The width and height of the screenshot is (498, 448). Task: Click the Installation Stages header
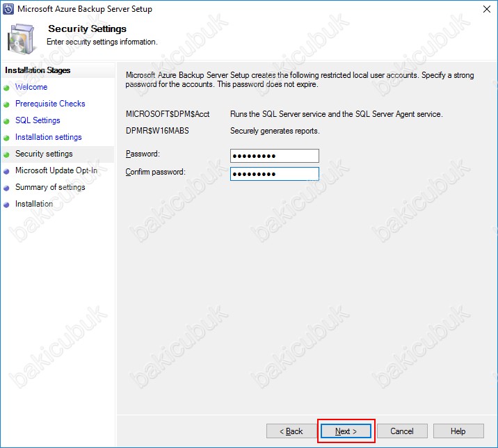[x=38, y=70]
